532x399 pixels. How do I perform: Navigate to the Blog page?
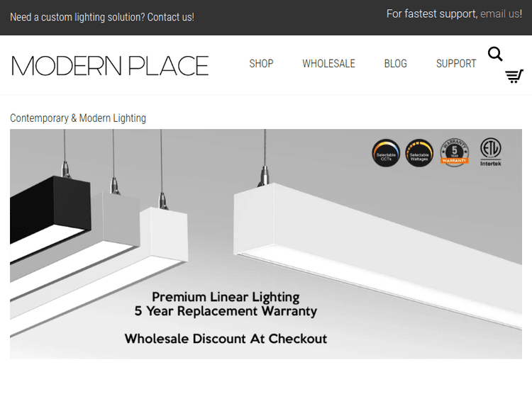point(395,64)
